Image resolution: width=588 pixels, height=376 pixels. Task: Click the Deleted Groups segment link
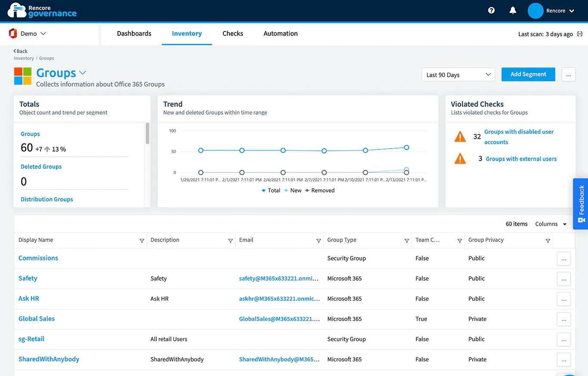41,167
